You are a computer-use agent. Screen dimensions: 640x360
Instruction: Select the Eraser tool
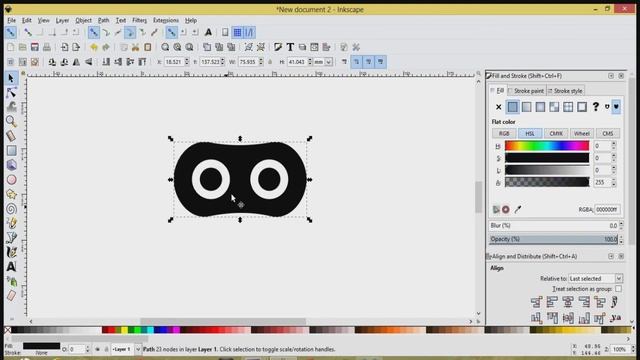pos(11,296)
